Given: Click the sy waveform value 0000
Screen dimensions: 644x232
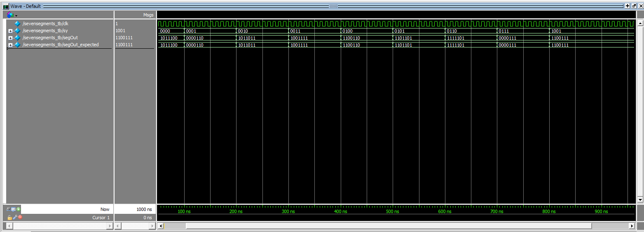Looking at the screenshot, I should click(x=165, y=31).
